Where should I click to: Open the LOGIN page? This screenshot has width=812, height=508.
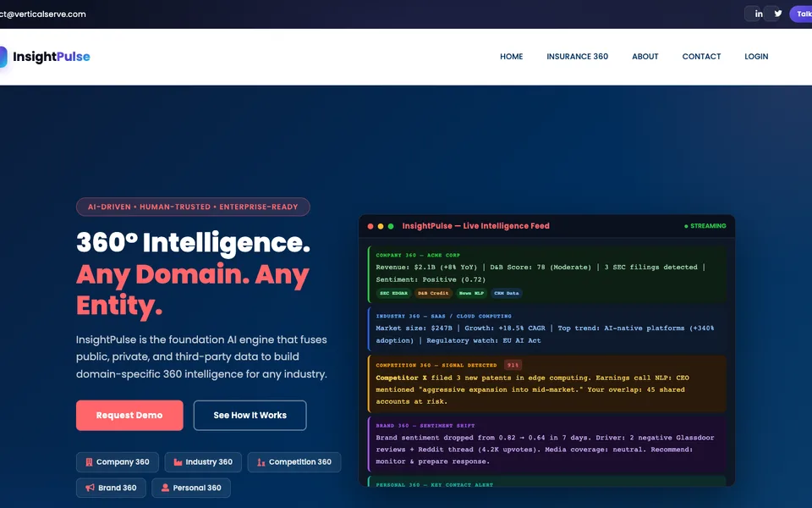(756, 57)
